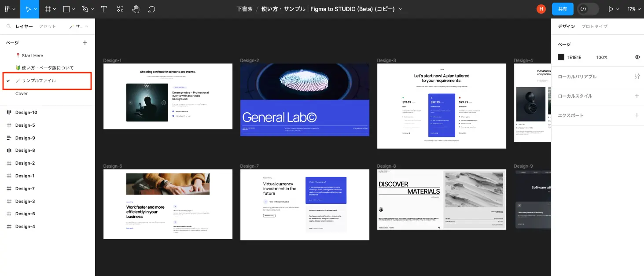
Task: Open main menu dropdown arrow
Action: (x=14, y=9)
